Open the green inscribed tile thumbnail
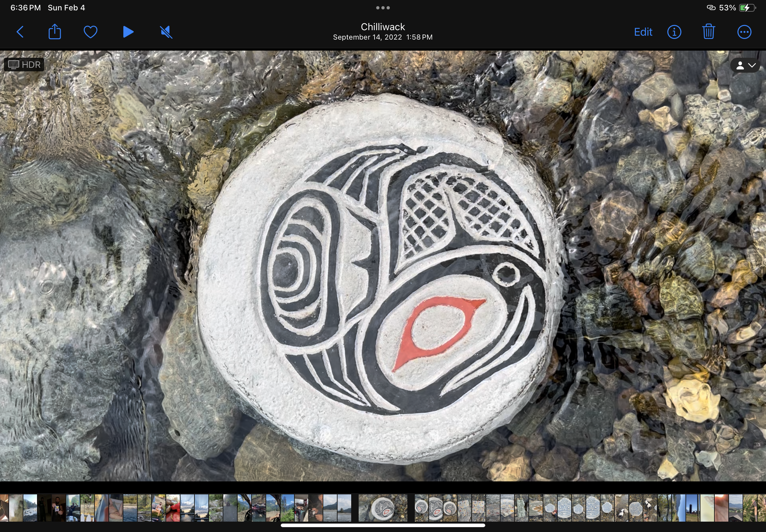 tap(521, 508)
